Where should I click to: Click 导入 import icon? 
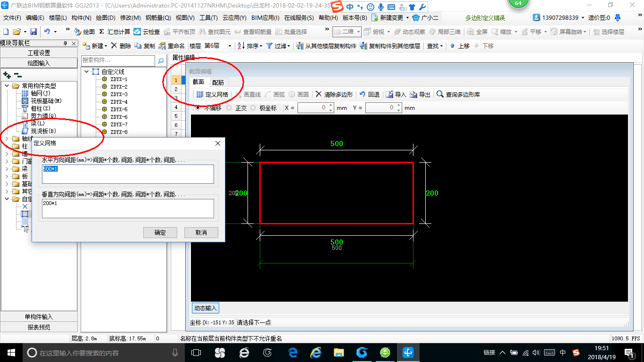click(x=396, y=94)
